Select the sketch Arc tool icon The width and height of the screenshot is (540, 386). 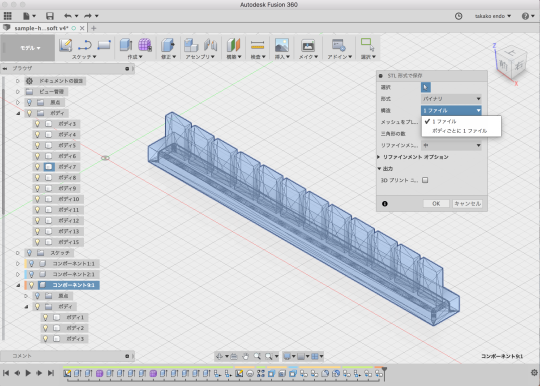(x=85, y=45)
